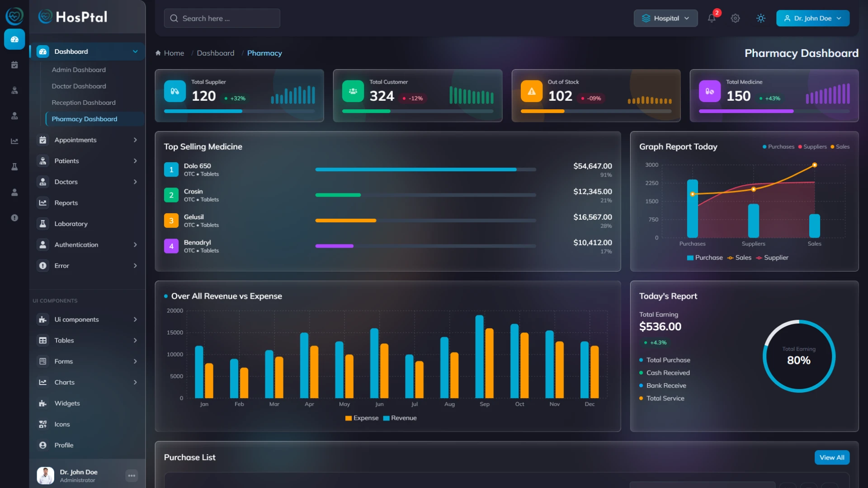The image size is (868, 488).
Task: Open settings gear icon in the top bar
Action: [736, 19]
